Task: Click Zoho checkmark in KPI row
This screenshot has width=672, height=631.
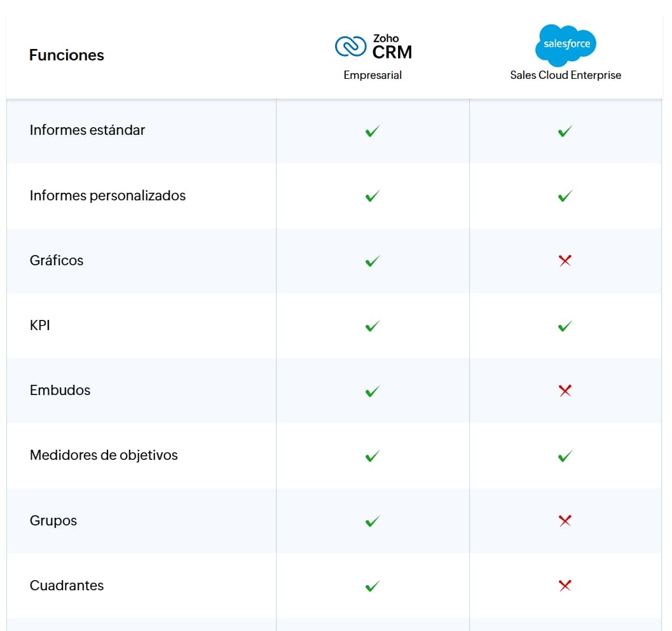Action: coord(373,326)
